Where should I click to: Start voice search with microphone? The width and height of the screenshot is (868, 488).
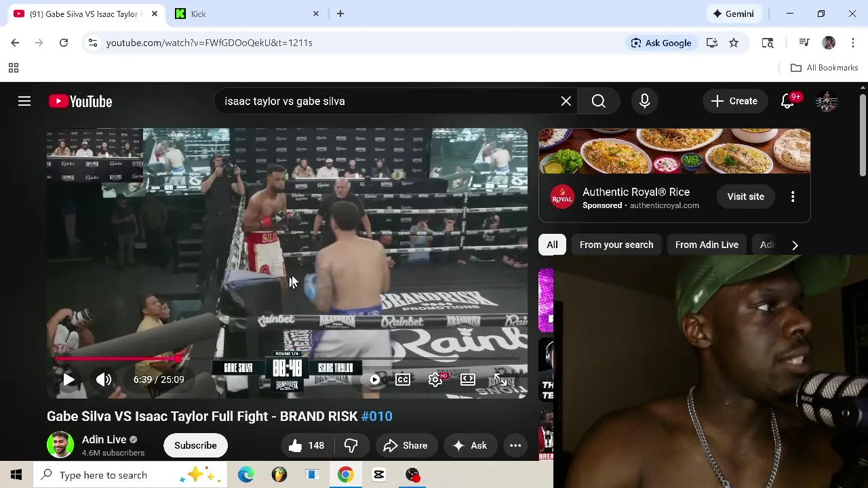(645, 101)
